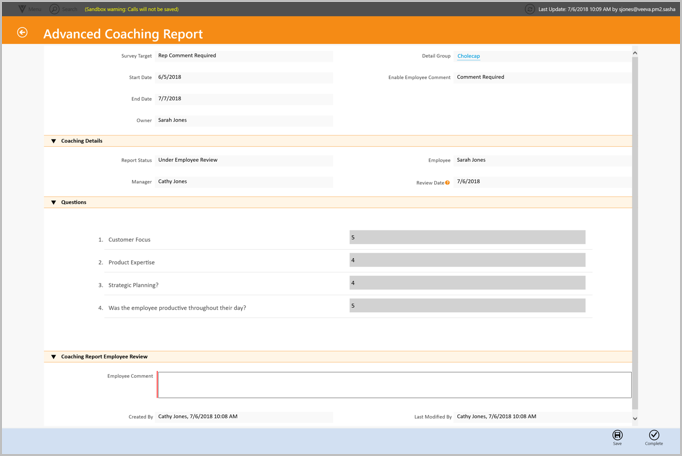Save the coaching report
Viewport: 682px width, 456px height.
[x=617, y=436]
